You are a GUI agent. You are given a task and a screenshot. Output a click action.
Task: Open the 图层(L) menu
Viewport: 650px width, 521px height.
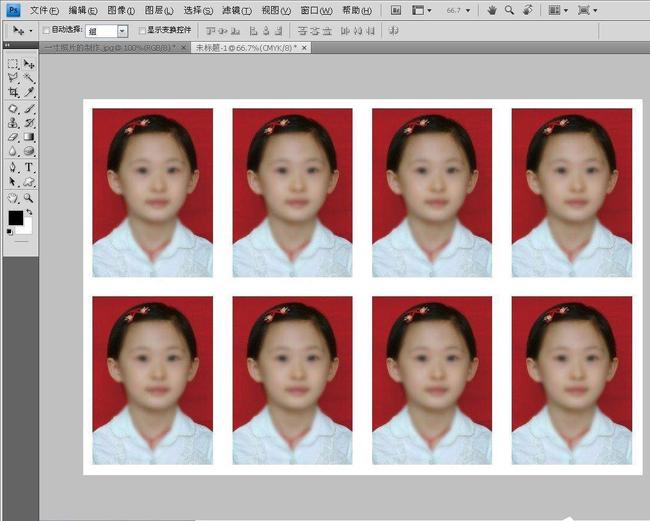coord(159,10)
